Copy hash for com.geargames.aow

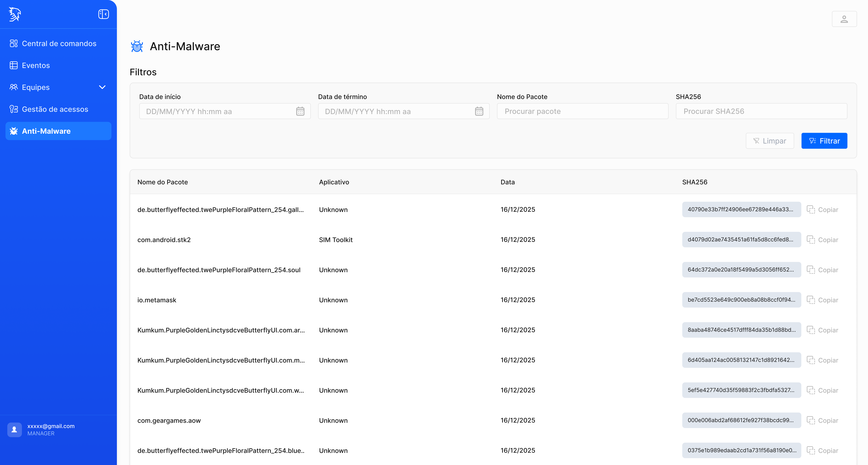pyautogui.click(x=822, y=421)
